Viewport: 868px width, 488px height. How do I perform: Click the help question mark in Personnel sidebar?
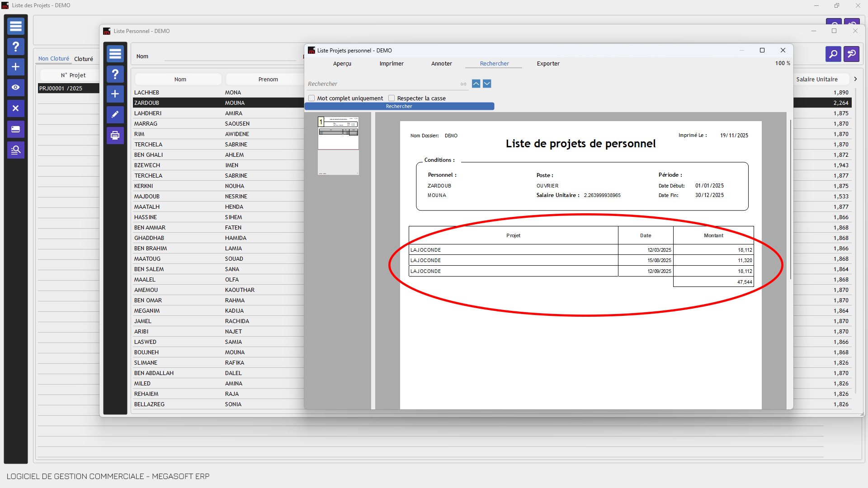[x=115, y=74]
